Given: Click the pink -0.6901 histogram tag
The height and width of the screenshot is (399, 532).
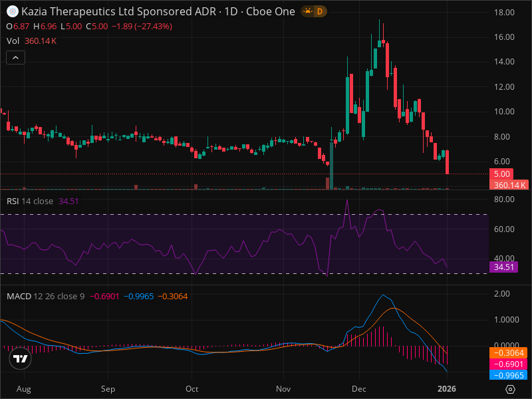Looking at the screenshot, I should 509,364.
